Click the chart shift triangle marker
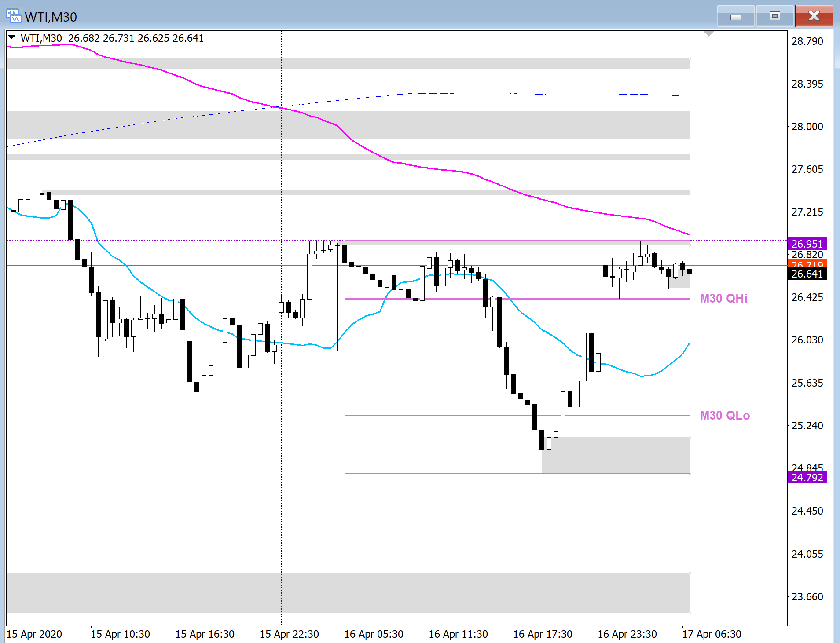This screenshot has width=840, height=643. coord(708,33)
